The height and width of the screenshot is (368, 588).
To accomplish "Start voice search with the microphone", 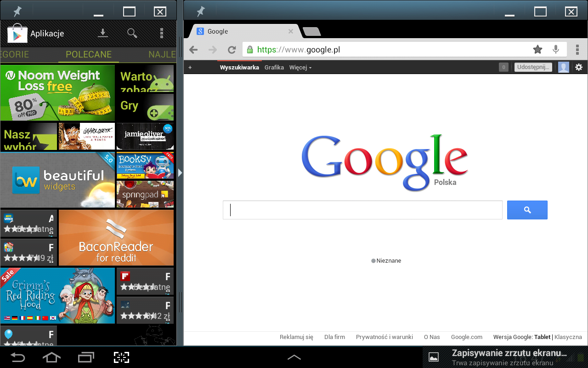I will pyautogui.click(x=556, y=50).
